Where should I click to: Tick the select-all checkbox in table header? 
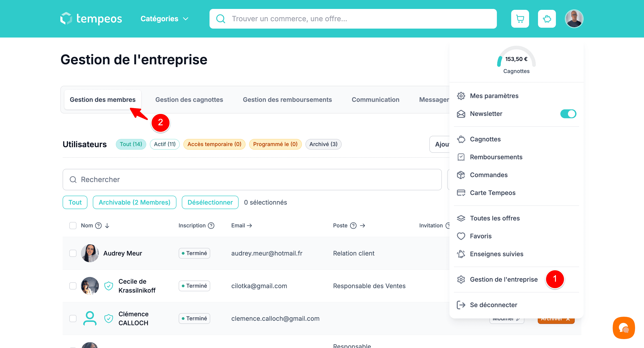[x=73, y=225]
